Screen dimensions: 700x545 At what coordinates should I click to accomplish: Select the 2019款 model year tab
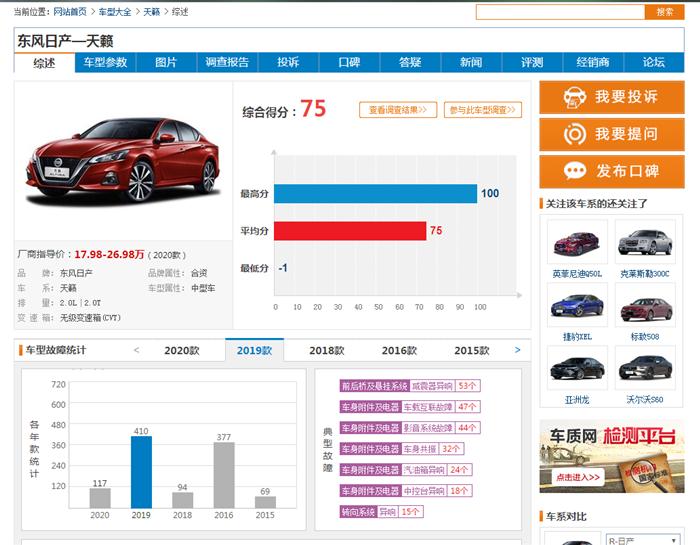254,350
